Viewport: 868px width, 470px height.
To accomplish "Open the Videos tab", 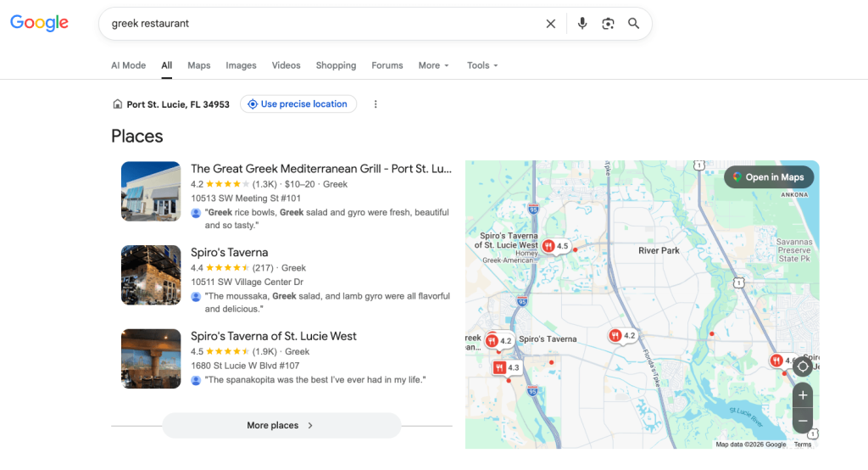I will (286, 65).
